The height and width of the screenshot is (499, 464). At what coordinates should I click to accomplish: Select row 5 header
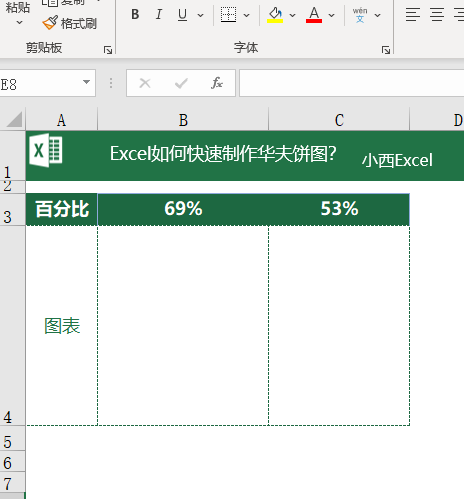tap(12, 438)
